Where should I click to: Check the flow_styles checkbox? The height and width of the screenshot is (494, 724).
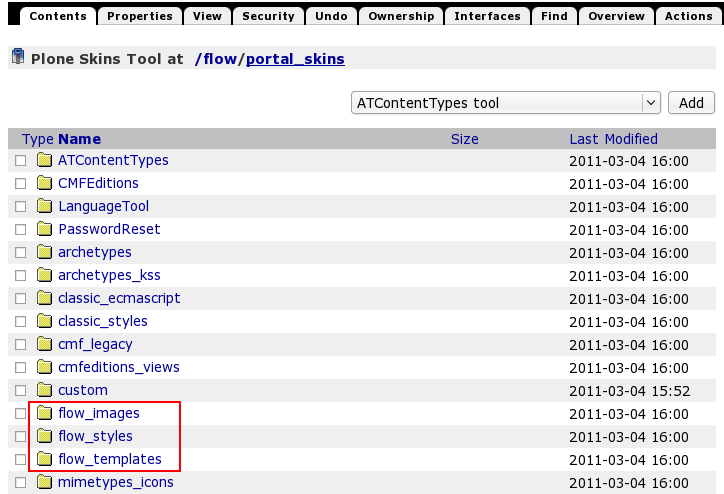click(x=20, y=437)
